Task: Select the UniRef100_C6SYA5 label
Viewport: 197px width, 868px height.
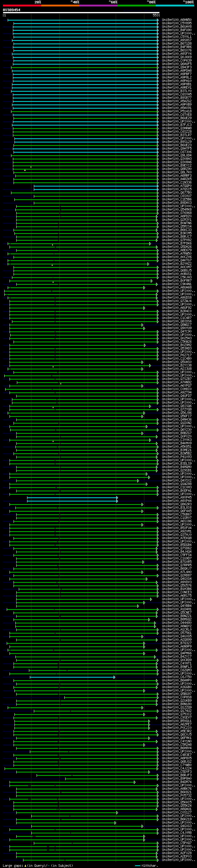Action: point(176,94)
